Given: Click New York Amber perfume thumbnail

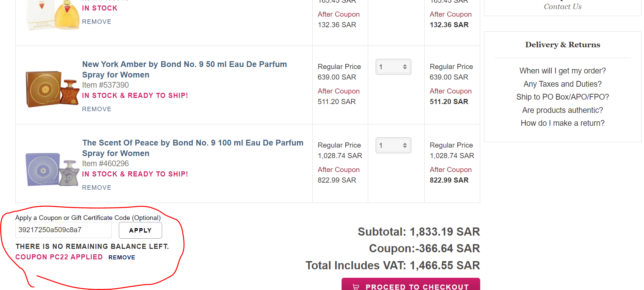Looking at the screenshot, I should pyautogui.click(x=52, y=89).
